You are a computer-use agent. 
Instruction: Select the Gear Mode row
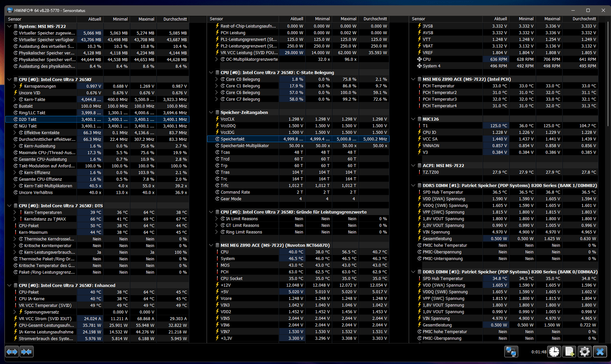click(298, 199)
